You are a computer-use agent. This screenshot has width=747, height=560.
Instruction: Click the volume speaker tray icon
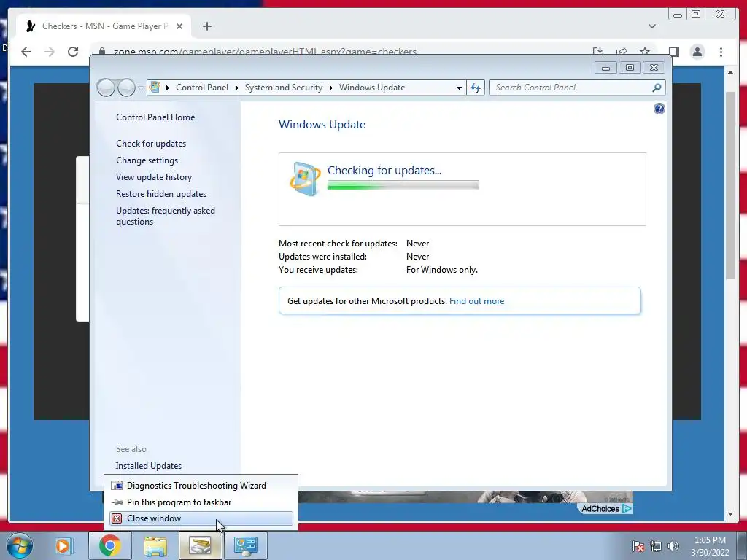(x=673, y=545)
